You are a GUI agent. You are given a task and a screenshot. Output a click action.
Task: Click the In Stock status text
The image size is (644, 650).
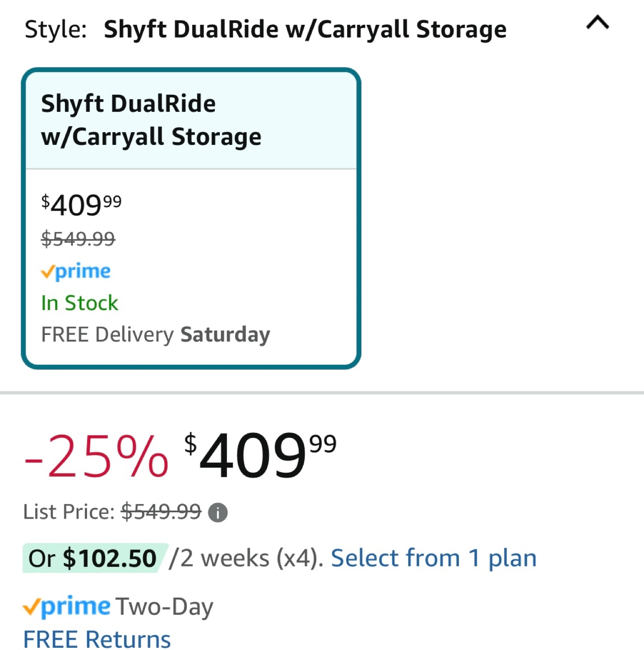[x=79, y=303]
